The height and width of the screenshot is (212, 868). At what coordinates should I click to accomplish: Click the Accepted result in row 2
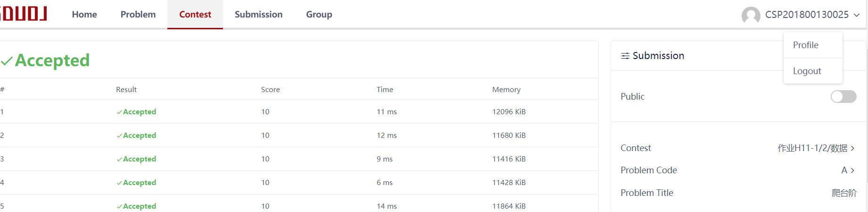(x=139, y=136)
